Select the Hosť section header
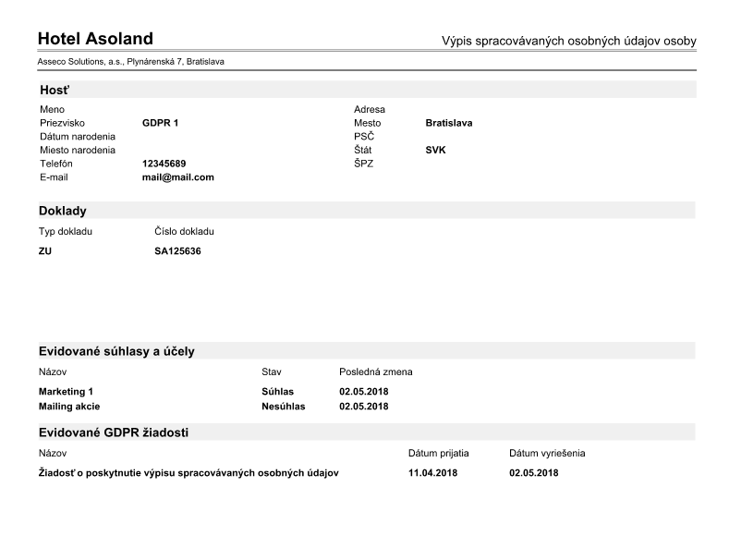Screen dimensions: 729x560 pos(55,90)
